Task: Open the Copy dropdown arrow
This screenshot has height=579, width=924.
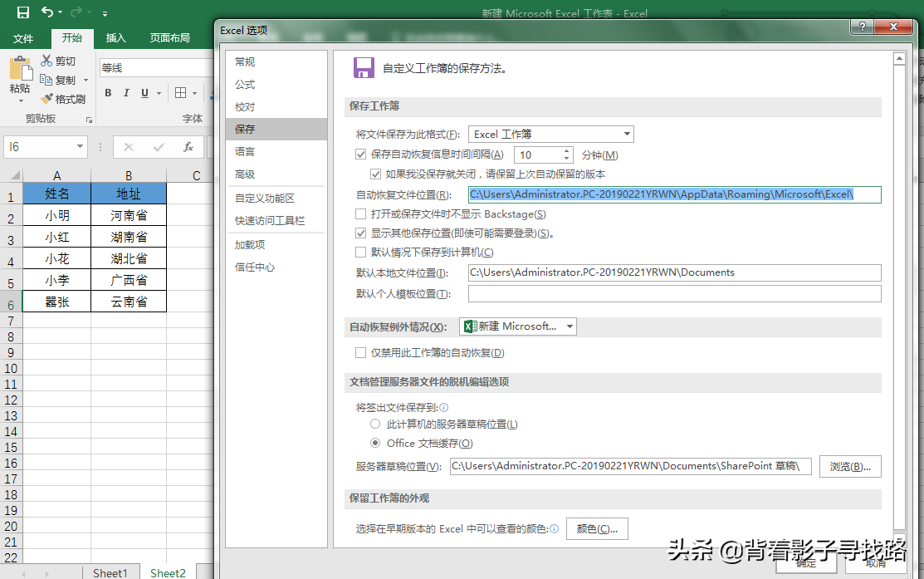Action: (86, 81)
